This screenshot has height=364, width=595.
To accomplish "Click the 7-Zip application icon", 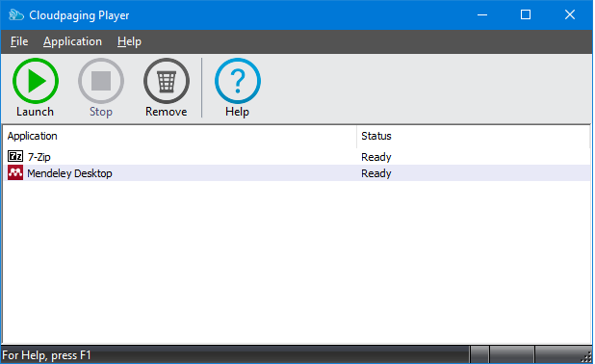I will (15, 156).
